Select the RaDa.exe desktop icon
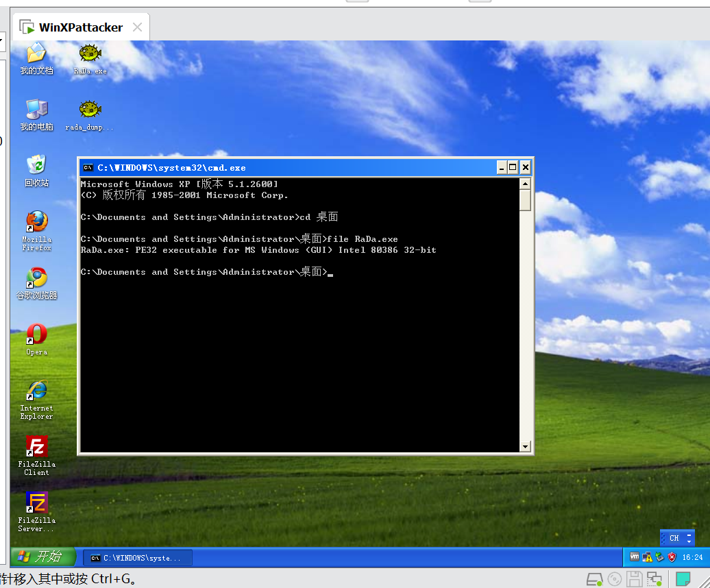Viewport: 710px width, 588px height. click(x=90, y=59)
